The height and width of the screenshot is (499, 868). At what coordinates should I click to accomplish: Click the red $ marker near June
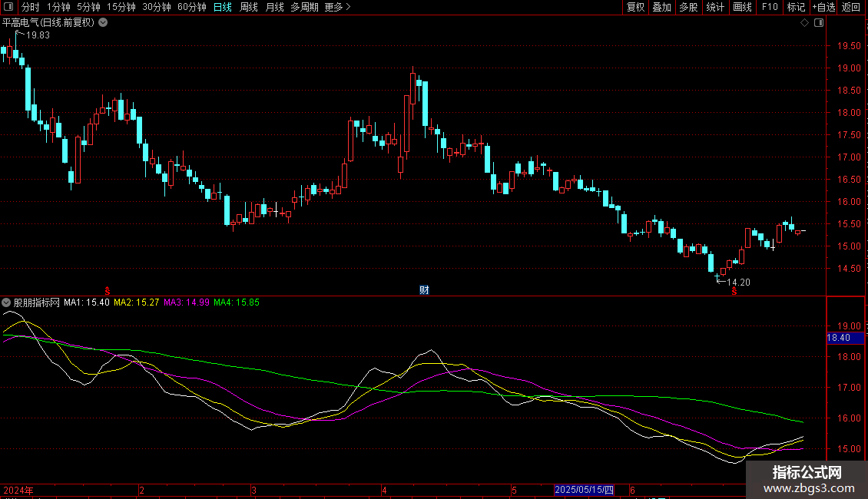(x=734, y=291)
